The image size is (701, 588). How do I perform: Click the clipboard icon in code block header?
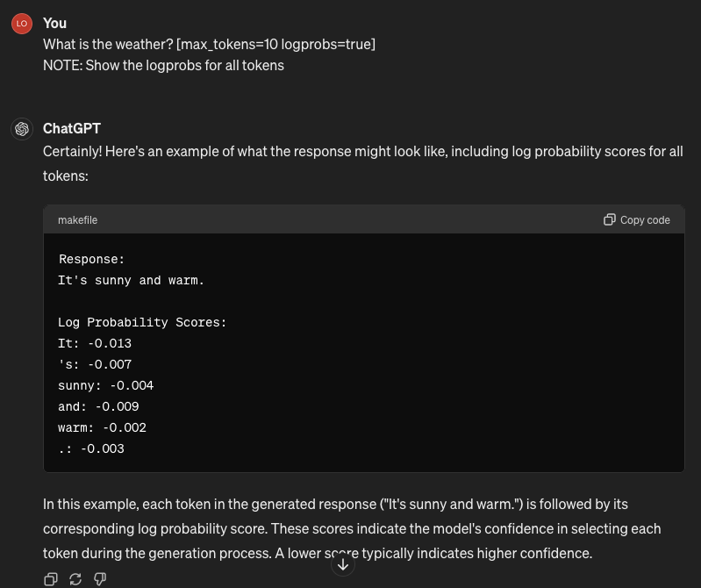point(609,219)
